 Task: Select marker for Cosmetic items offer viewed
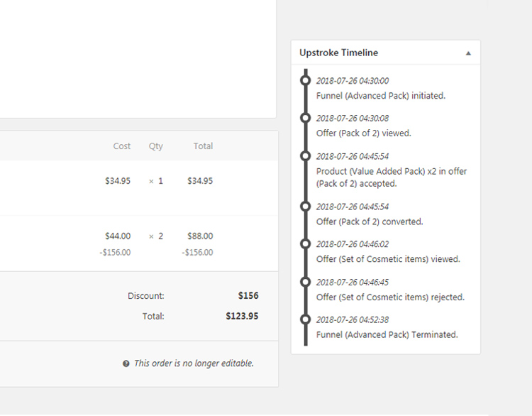pyautogui.click(x=305, y=243)
